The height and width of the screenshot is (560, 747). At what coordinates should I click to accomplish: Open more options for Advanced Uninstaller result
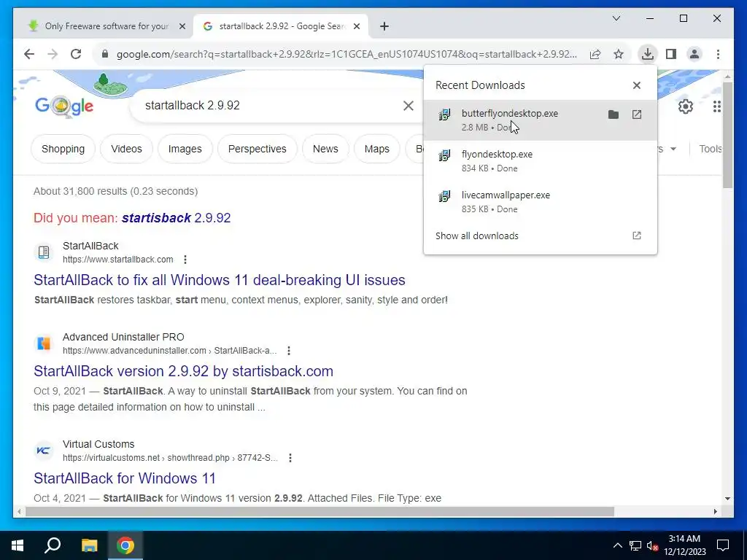click(x=289, y=351)
